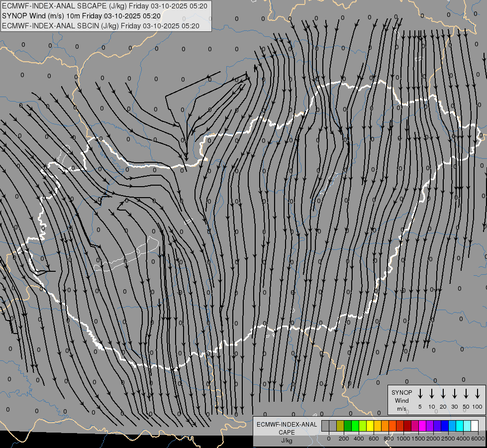
Task: Click the 600 value on CAPE scale
Action: (374, 439)
